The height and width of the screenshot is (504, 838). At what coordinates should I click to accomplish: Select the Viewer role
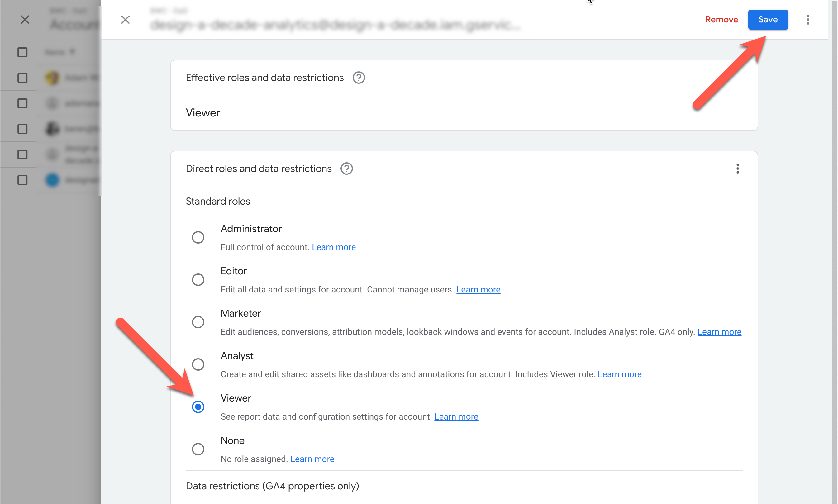[x=198, y=407]
